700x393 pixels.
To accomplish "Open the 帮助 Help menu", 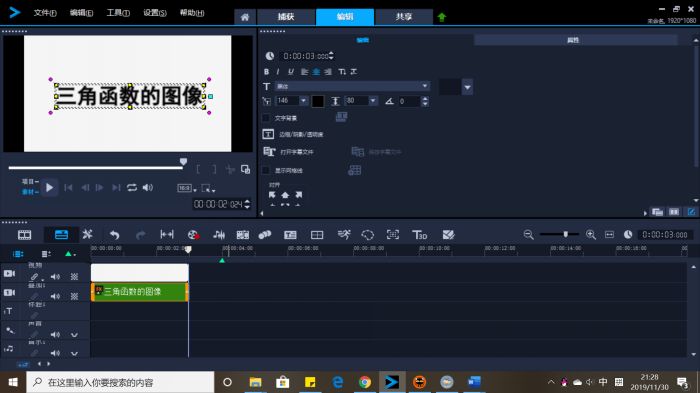I will tap(192, 13).
